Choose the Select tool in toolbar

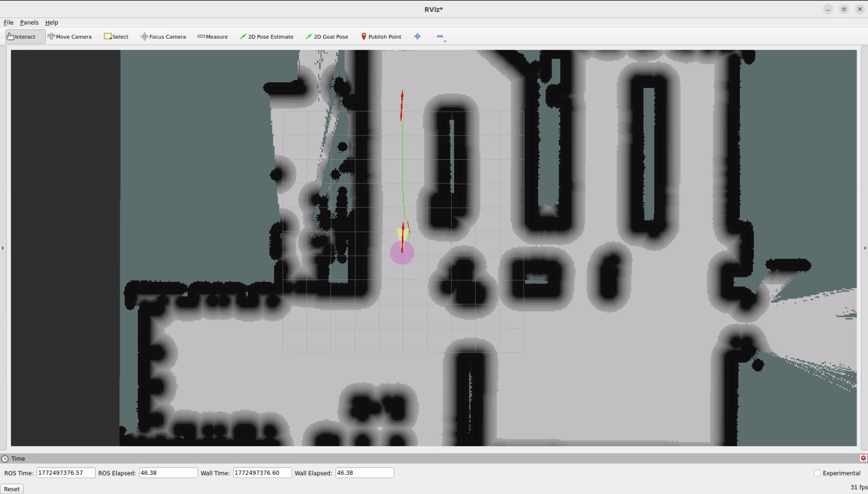pos(116,37)
